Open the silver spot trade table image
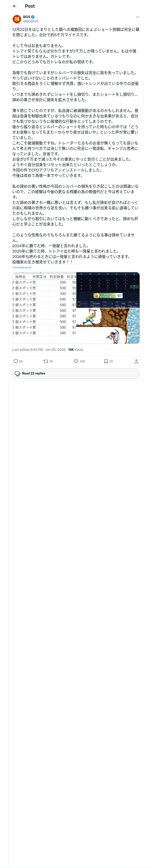Screen dimensions: 152x868 click(x=45, y=308)
